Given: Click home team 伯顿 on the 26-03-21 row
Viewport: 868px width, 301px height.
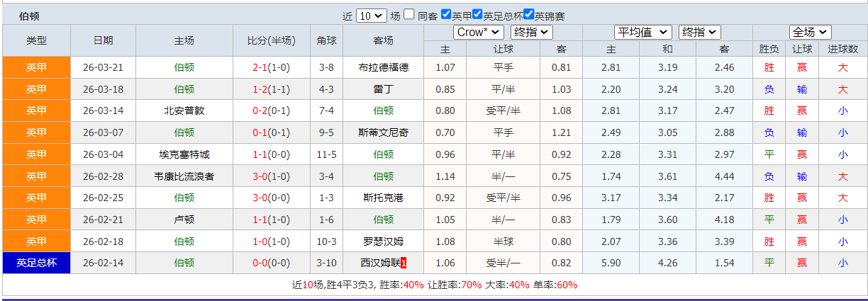Looking at the screenshot, I should tap(184, 67).
